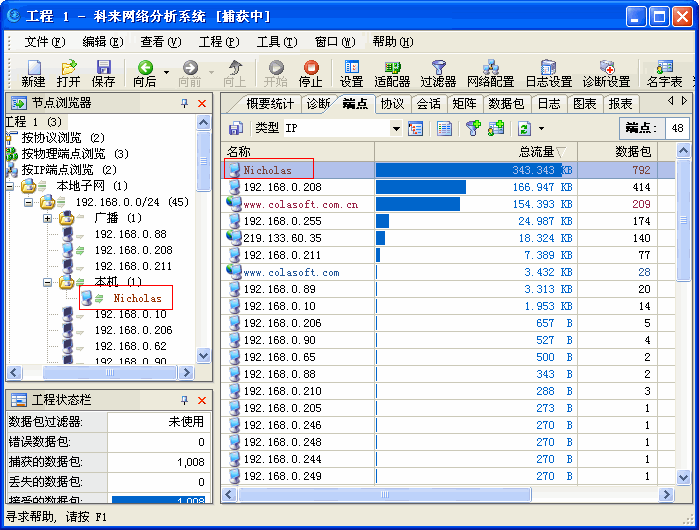
Task: Collapse the 本地子网 tree node
Action: (x=10, y=186)
